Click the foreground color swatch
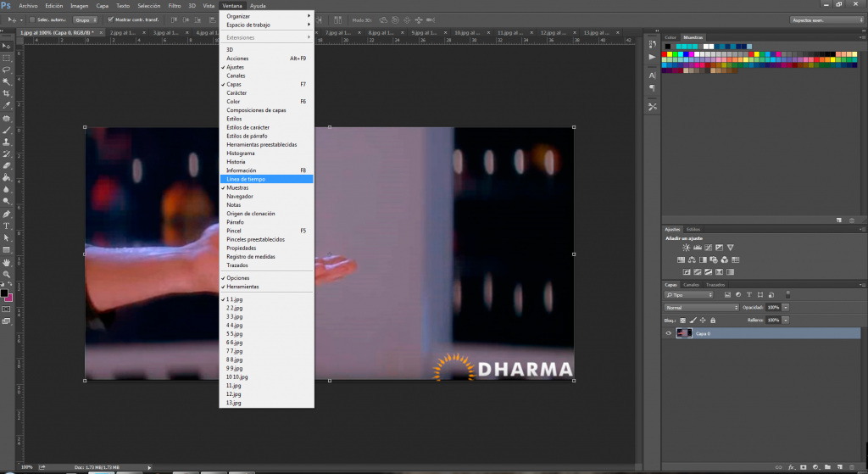 point(4,293)
